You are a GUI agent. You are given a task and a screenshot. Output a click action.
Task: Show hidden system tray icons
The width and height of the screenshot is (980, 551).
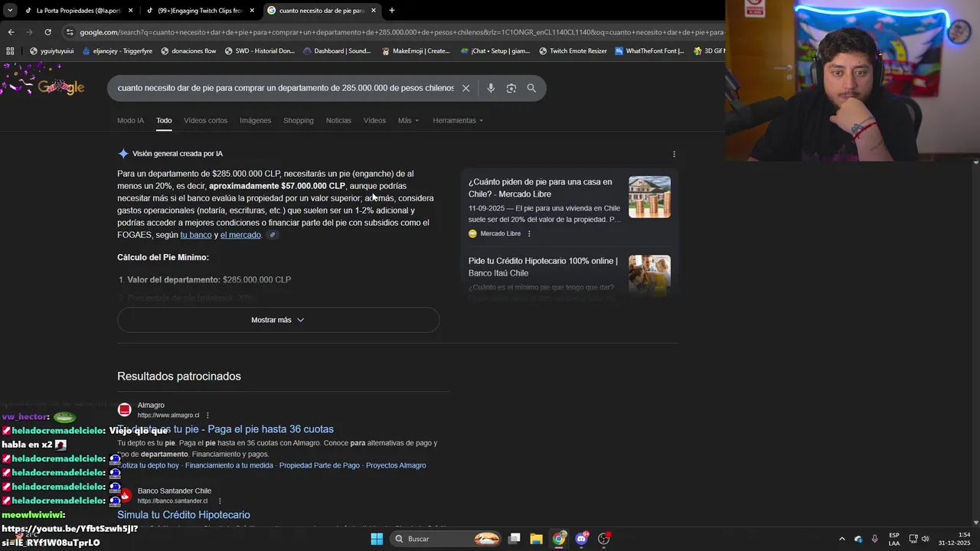pos(842,539)
